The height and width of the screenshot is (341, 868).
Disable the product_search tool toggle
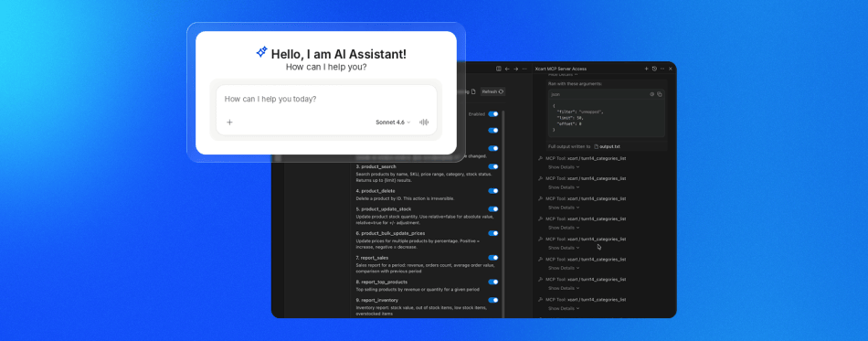[493, 166]
